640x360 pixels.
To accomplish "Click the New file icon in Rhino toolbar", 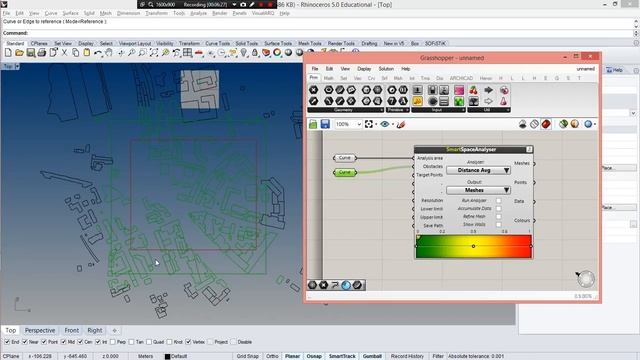I will point(8,53).
